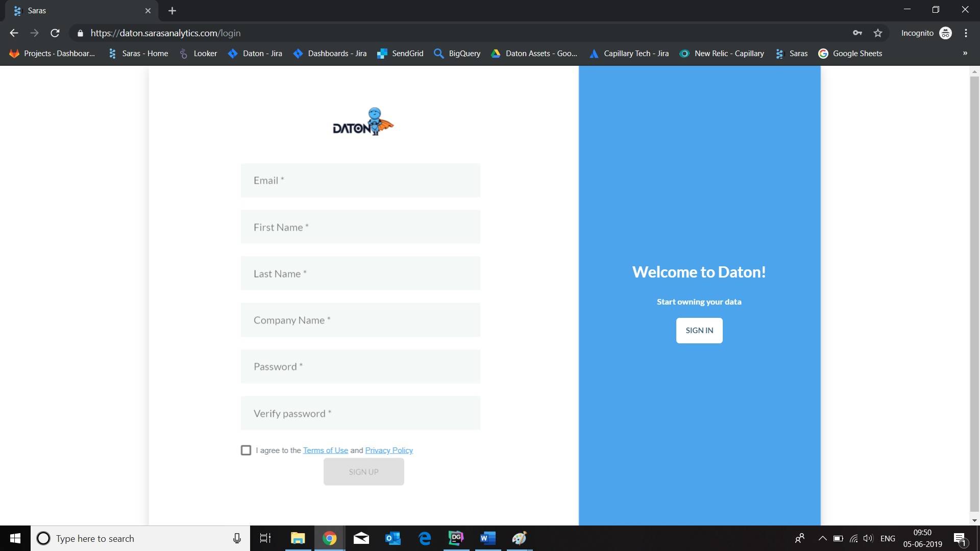Click the Daton logo on the page

coord(363,121)
